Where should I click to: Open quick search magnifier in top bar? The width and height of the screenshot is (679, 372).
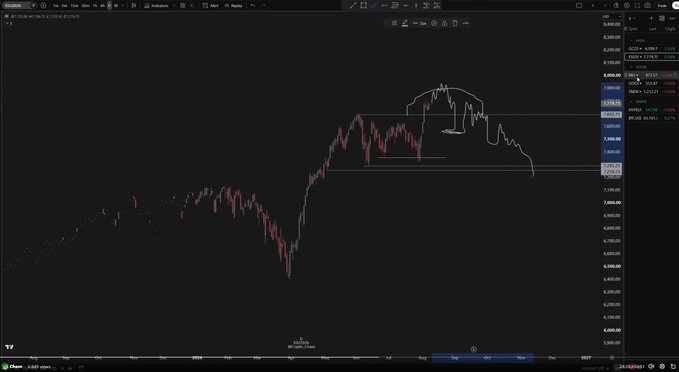tap(616, 6)
